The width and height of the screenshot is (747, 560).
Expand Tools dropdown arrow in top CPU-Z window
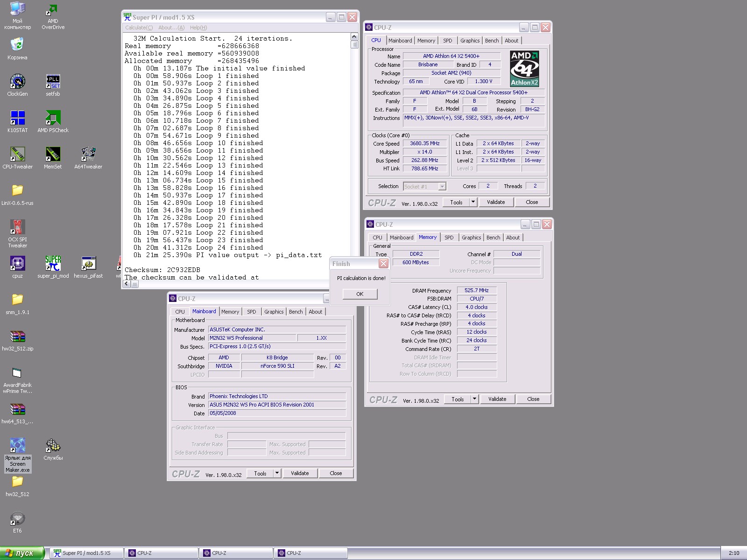point(473,202)
